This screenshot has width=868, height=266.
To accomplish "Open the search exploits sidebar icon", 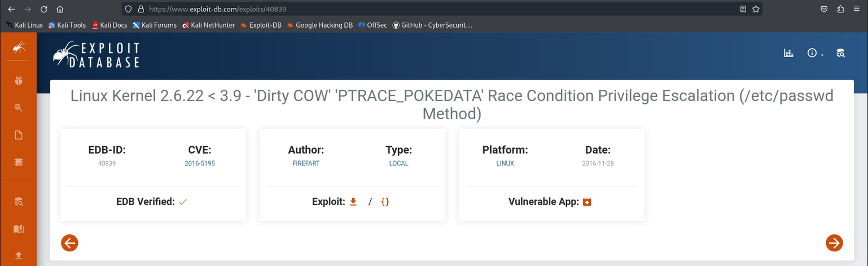I will (x=18, y=108).
